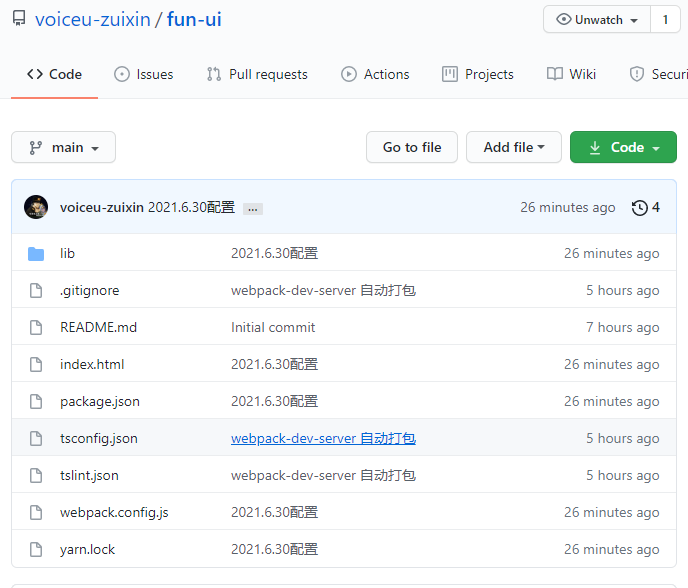Click the lib folder icon
The height and width of the screenshot is (588, 688).
click(36, 254)
